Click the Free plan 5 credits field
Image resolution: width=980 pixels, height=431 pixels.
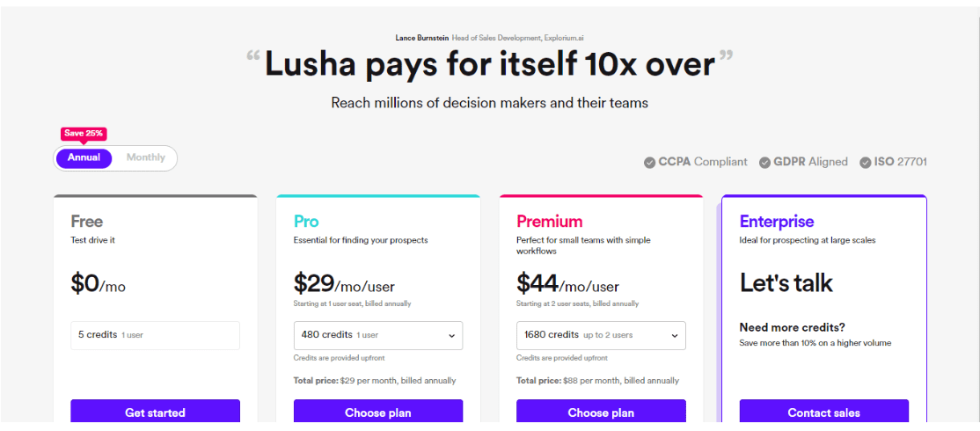(155, 335)
